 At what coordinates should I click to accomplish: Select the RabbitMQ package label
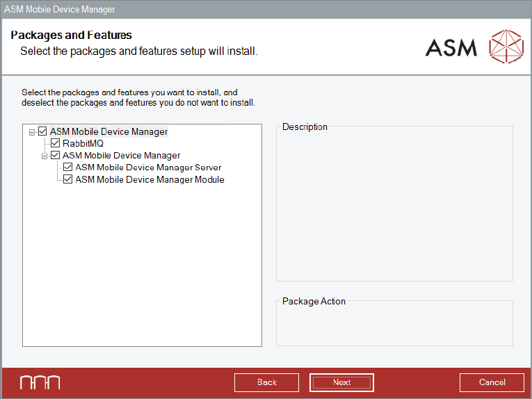click(83, 143)
